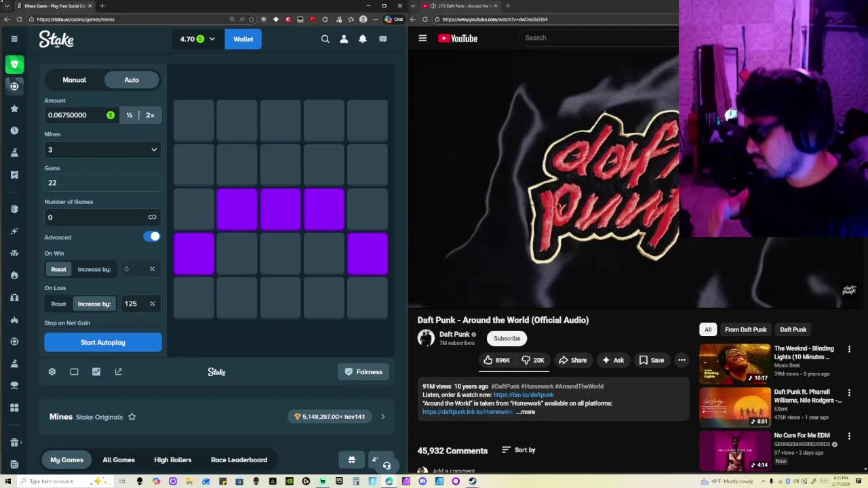
Task: Click the YouTube Search box
Action: [599, 38]
